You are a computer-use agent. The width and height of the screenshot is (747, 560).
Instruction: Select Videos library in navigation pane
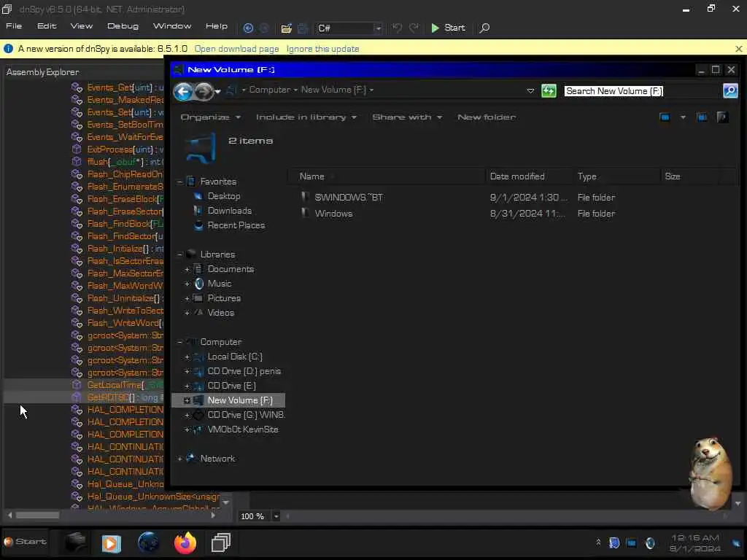[220, 313]
